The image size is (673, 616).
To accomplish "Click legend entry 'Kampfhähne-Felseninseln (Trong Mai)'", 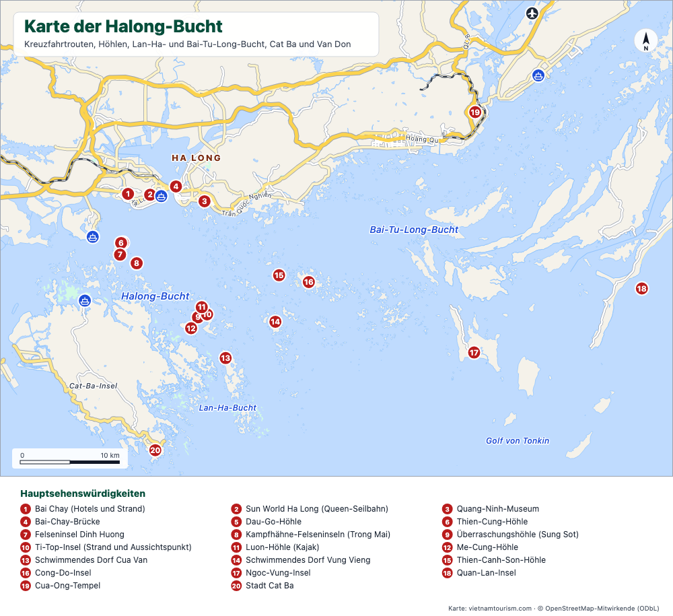I will [x=311, y=535].
